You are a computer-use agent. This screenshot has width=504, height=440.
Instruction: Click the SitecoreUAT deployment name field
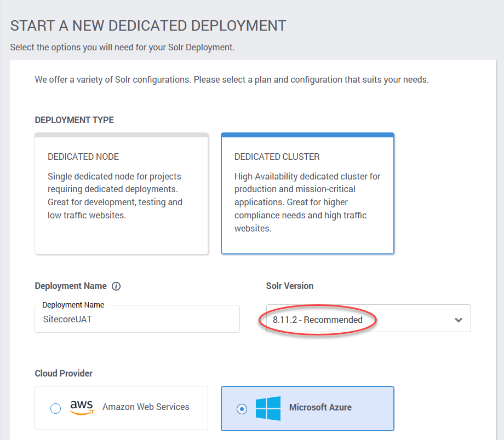[x=138, y=319]
